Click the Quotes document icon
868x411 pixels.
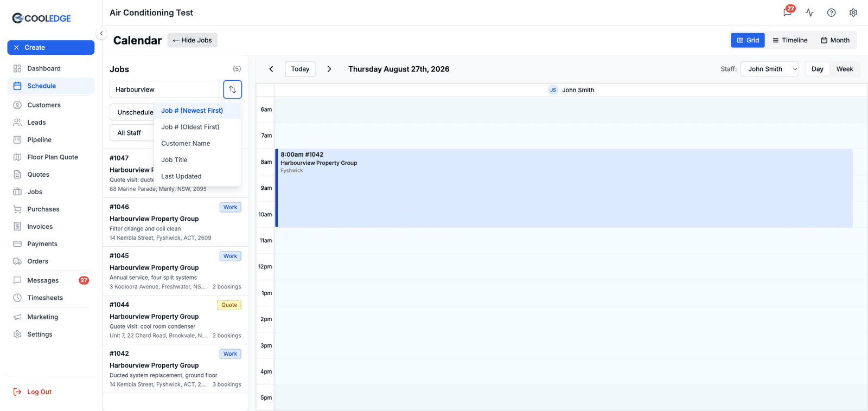point(17,175)
